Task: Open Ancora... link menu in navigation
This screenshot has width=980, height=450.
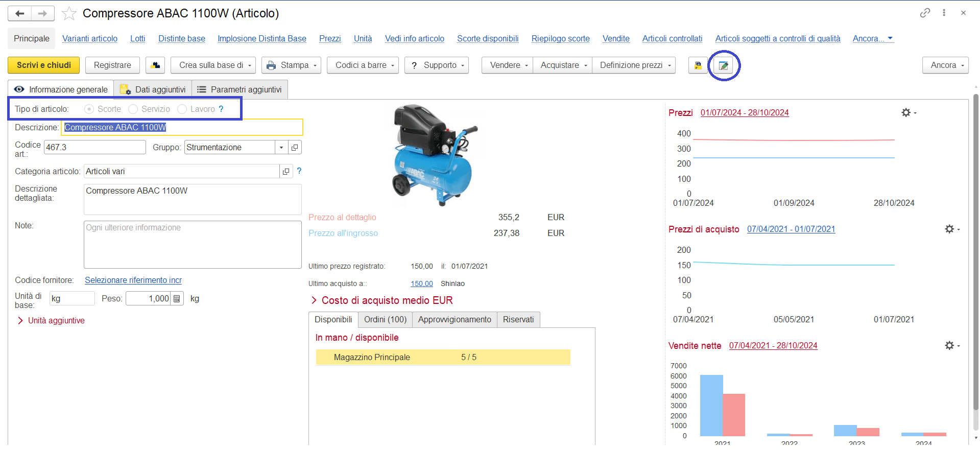Action: point(873,38)
